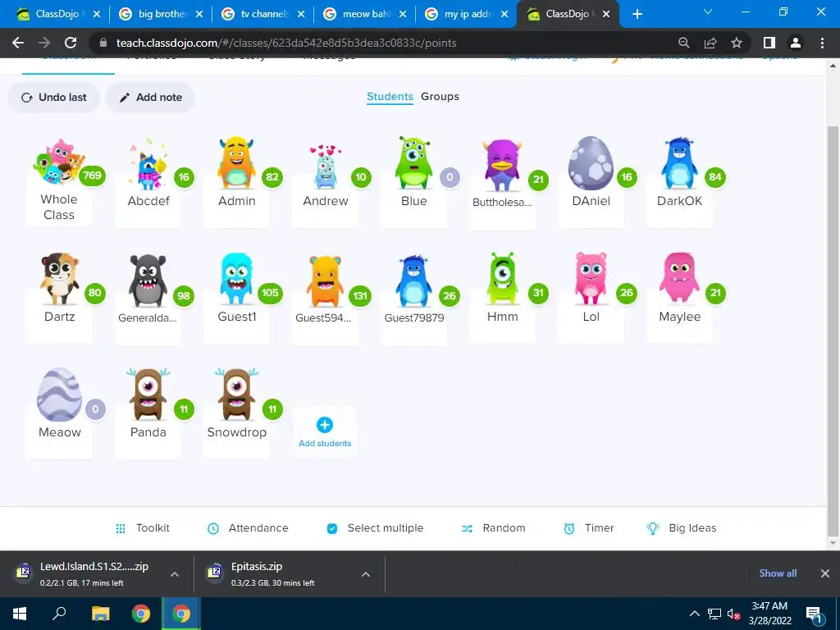Open the browser zoom magnifier icon
Screen dimensions: 840x630
point(683,43)
